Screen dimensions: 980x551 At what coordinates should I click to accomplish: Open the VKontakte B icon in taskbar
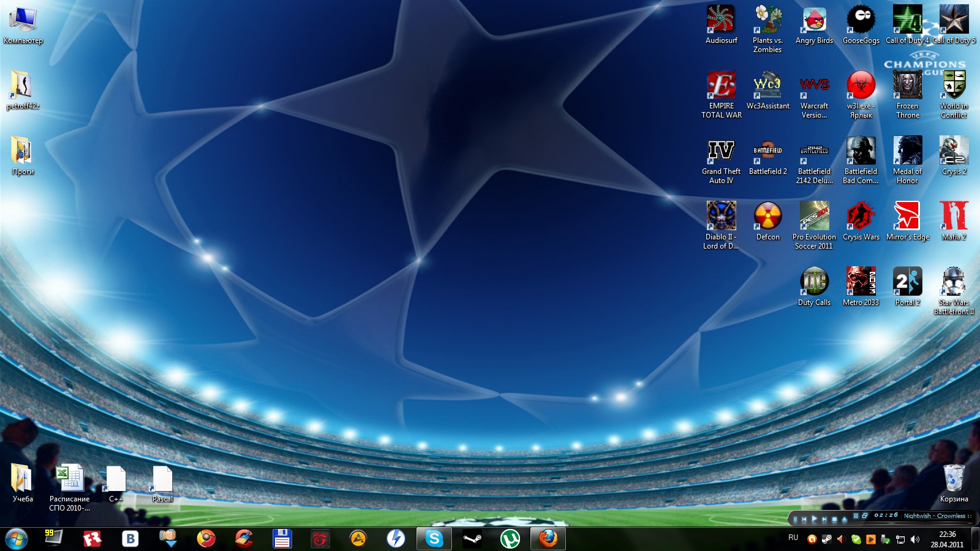coord(130,539)
